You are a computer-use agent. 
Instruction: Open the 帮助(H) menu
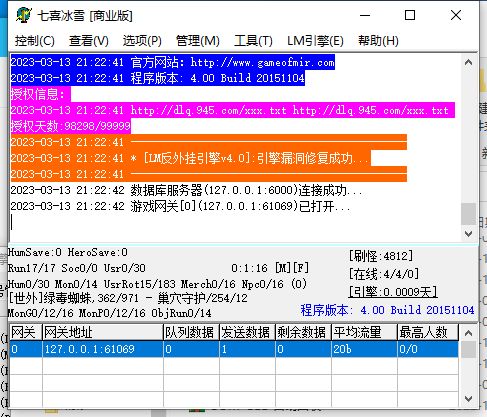tap(378, 41)
